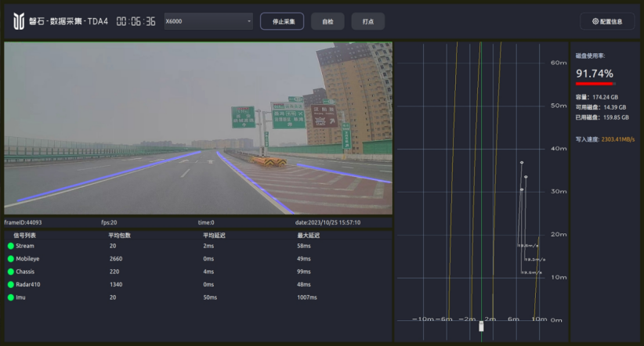Expand the X6000 vehicle dropdown arrow
Screen dimensions: 644x346
pyautogui.click(x=249, y=21)
